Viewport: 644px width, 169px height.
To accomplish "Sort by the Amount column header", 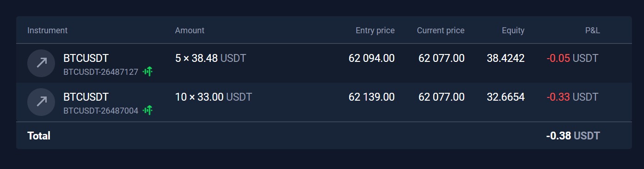I will point(190,30).
